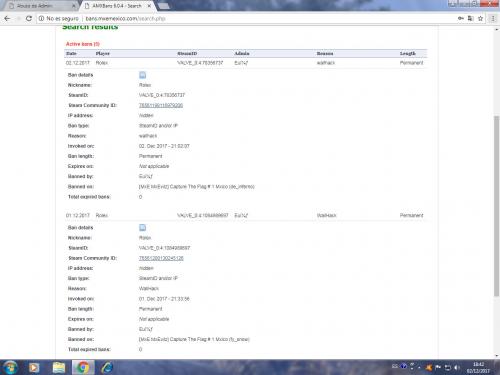Open the second ban details icon
500x375 pixels.
point(142,228)
